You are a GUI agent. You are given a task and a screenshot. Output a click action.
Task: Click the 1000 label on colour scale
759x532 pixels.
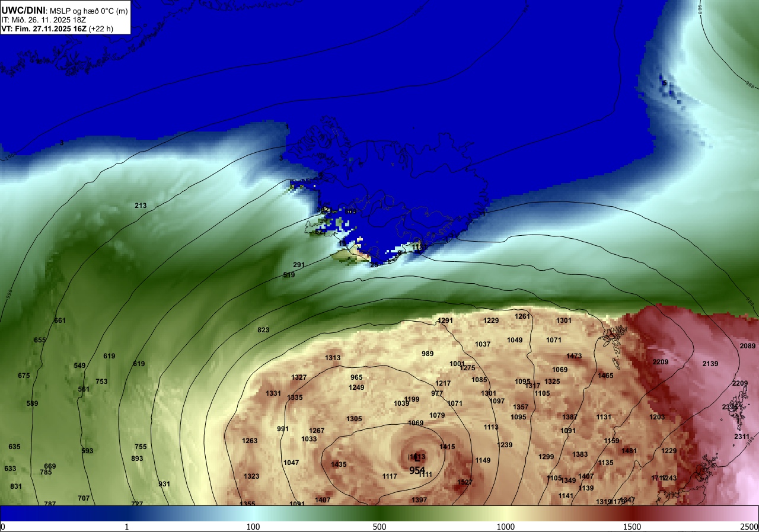pyautogui.click(x=506, y=527)
